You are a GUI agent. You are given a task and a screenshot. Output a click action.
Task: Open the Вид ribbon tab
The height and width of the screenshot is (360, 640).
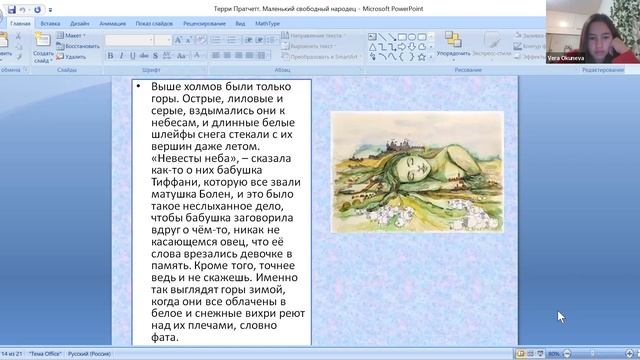(240, 24)
